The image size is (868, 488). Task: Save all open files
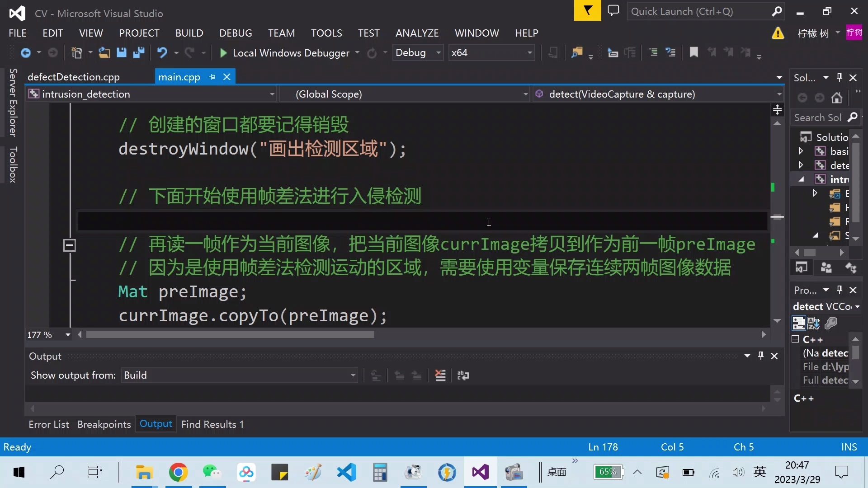point(139,52)
